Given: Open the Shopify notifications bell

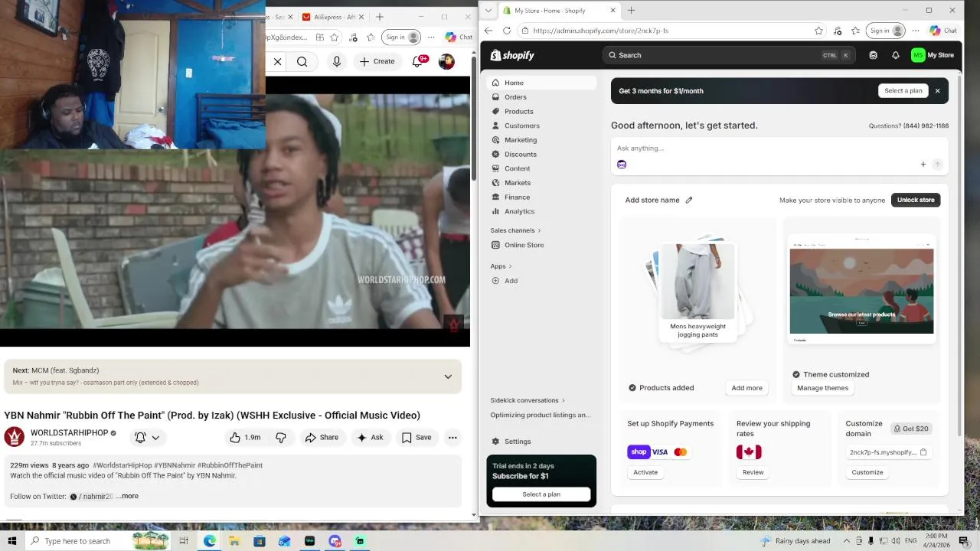Looking at the screenshot, I should pyautogui.click(x=895, y=55).
